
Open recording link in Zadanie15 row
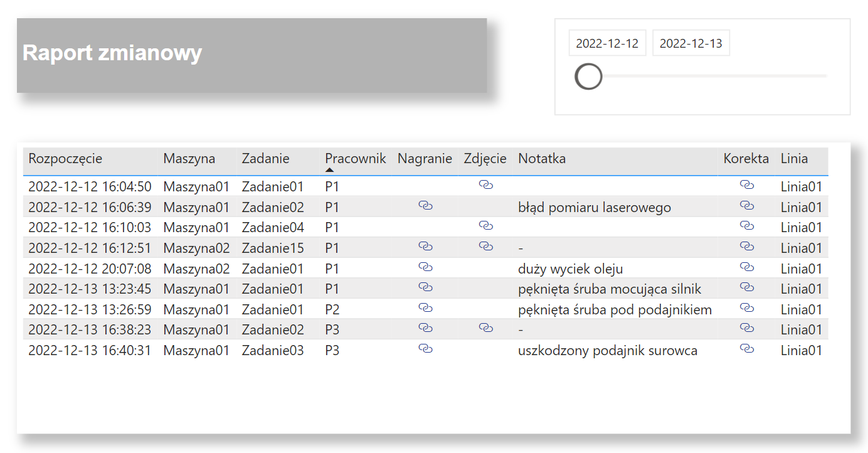pos(425,246)
